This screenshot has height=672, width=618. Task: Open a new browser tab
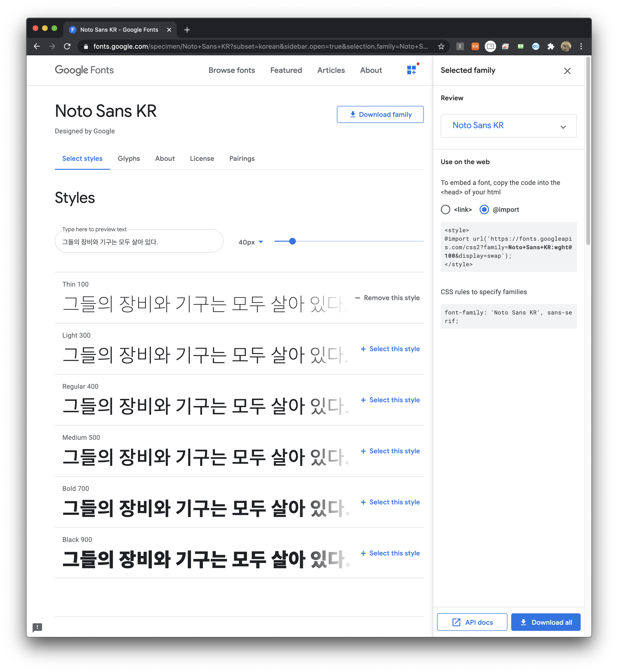coord(187,30)
